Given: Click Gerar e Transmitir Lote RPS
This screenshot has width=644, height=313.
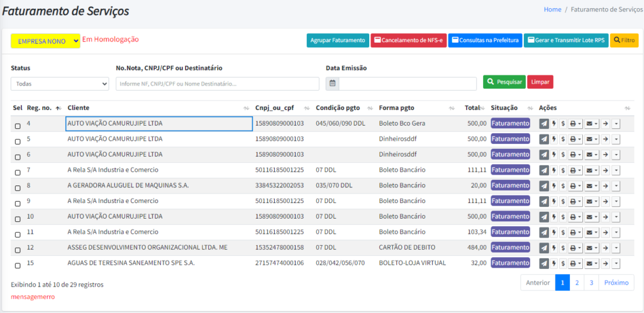Looking at the screenshot, I should pos(566,41).
